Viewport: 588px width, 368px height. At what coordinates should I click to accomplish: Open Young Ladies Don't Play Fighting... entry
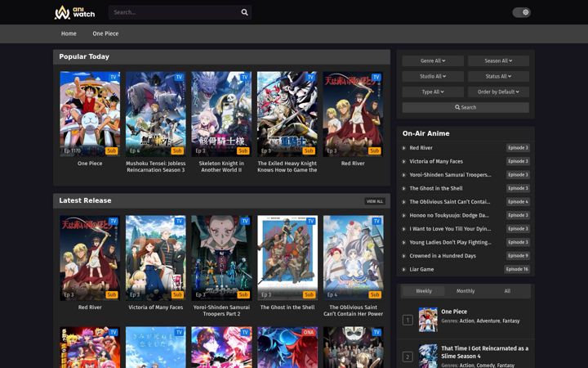[450, 243]
